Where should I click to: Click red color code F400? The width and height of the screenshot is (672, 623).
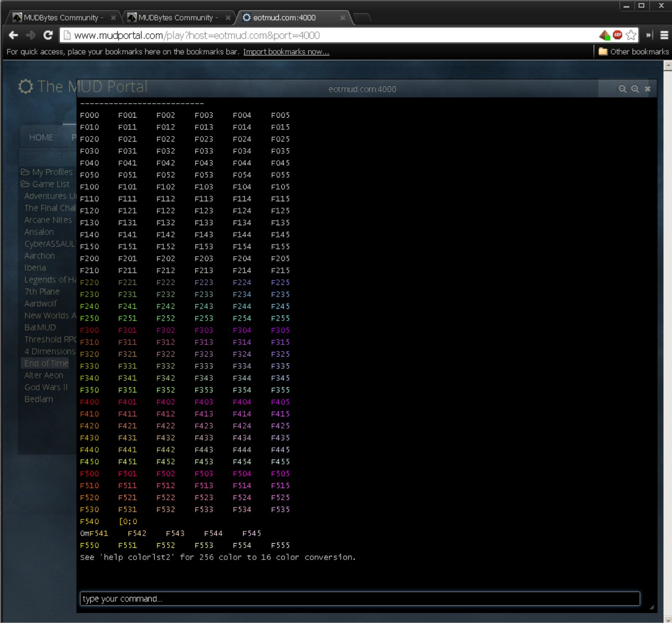(x=89, y=402)
